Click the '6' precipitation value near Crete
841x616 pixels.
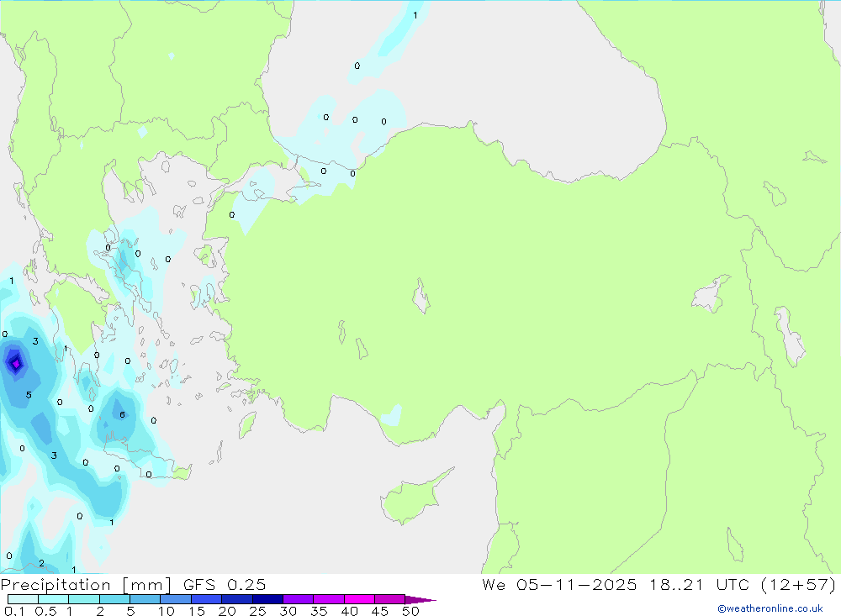click(122, 414)
